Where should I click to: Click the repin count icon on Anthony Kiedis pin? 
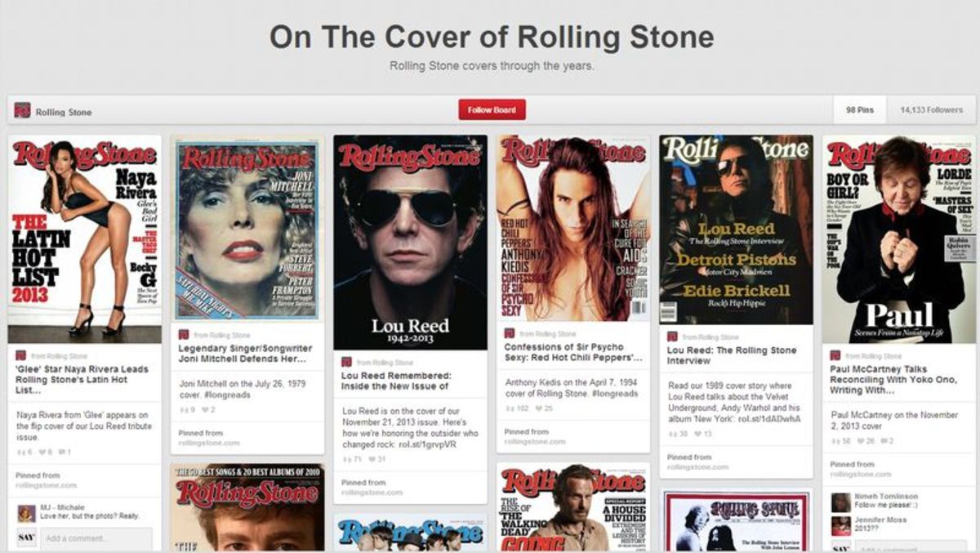point(509,408)
